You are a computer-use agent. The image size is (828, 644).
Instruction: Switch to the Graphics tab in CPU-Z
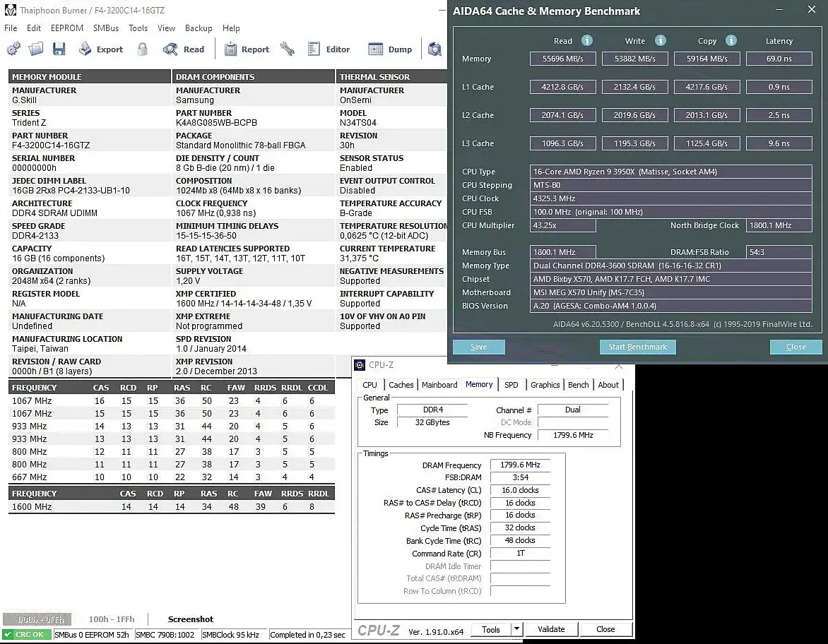(x=545, y=385)
